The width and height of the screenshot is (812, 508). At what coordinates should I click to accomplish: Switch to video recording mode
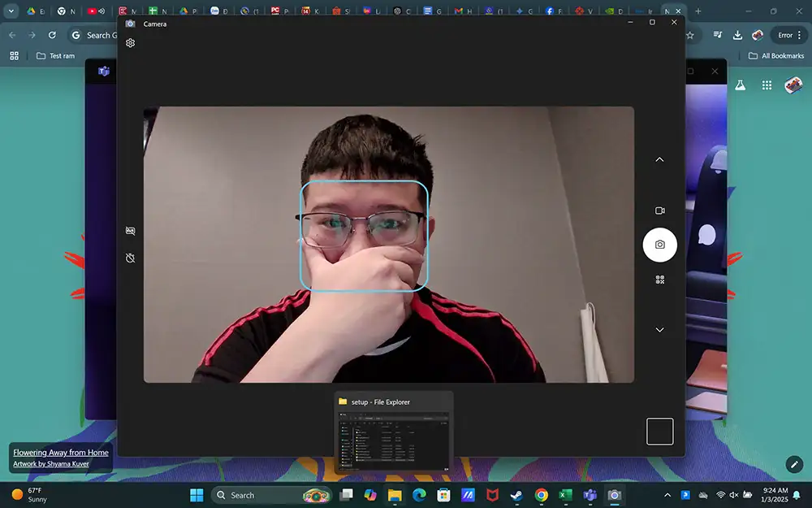[659, 211]
